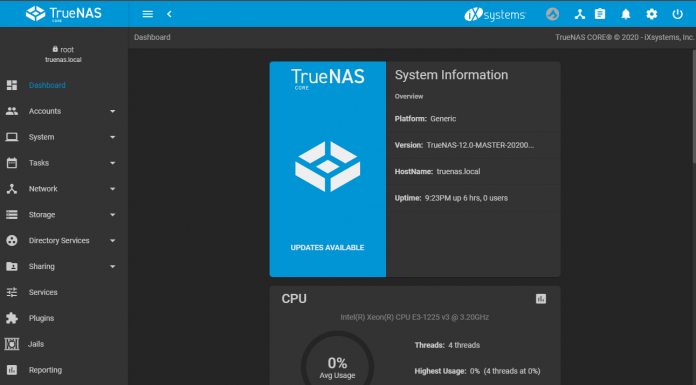Click truenas.local under the root user
The height and width of the screenshot is (385, 696).
[63, 60]
